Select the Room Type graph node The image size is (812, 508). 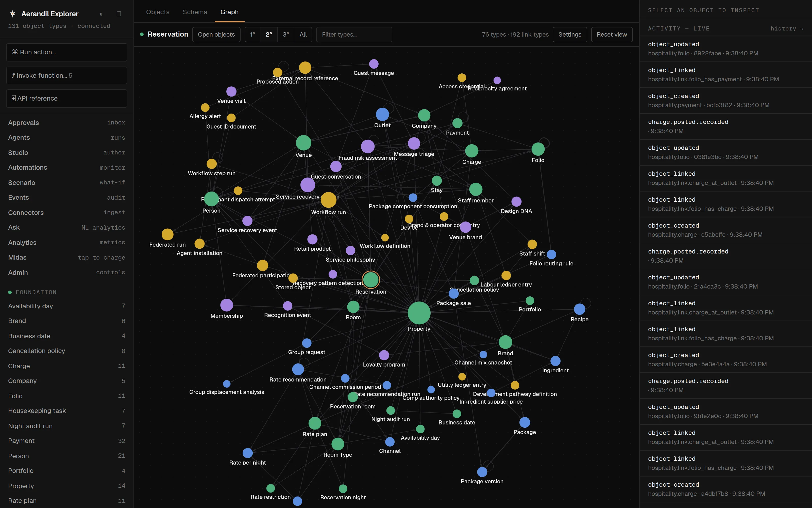coord(337,444)
